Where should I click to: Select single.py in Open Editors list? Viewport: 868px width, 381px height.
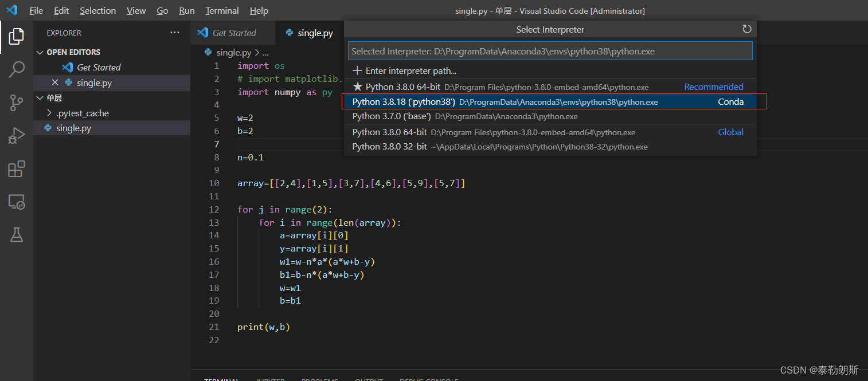112,83
